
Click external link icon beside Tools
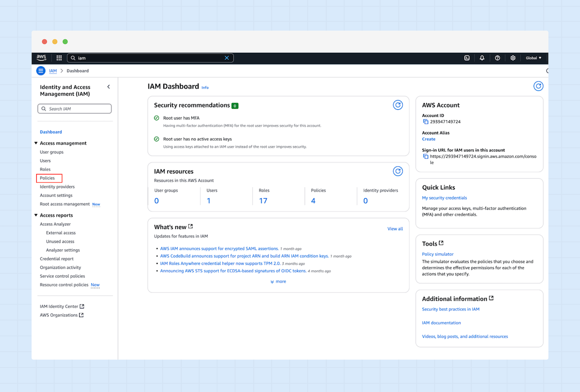pyautogui.click(x=441, y=243)
